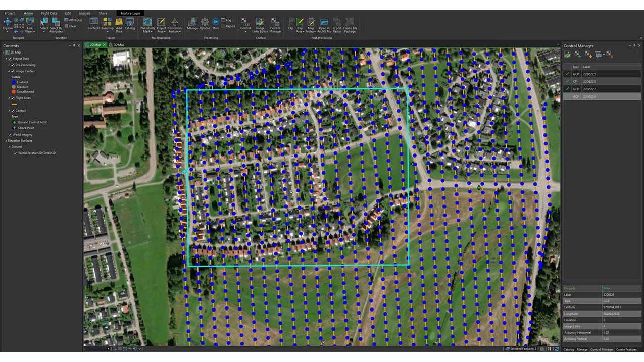Open the processing Options gear
The height and width of the screenshot is (362, 644).
pyautogui.click(x=205, y=23)
